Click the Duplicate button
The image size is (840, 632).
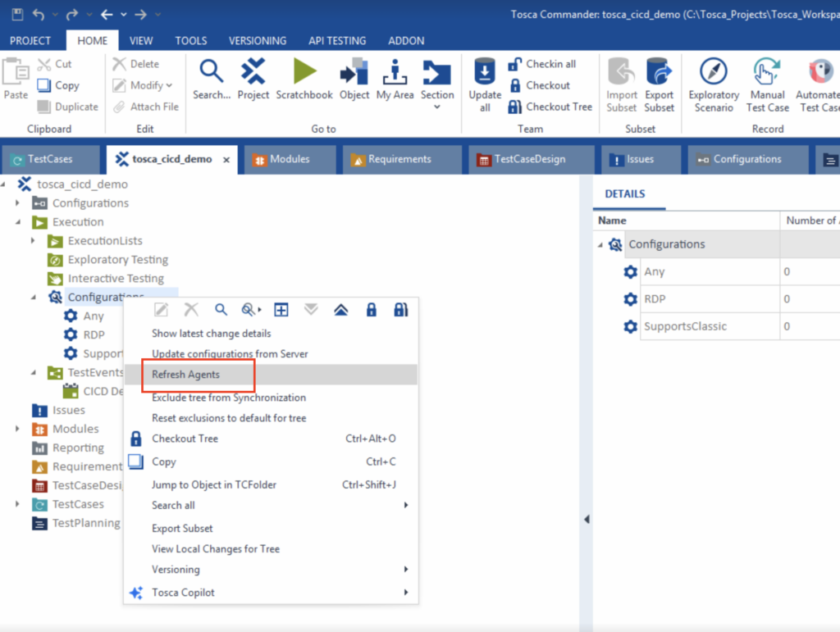(67, 107)
